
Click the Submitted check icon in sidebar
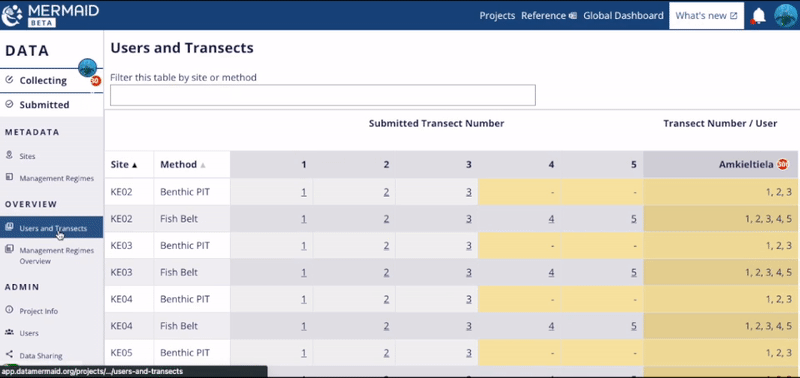pos(9,105)
